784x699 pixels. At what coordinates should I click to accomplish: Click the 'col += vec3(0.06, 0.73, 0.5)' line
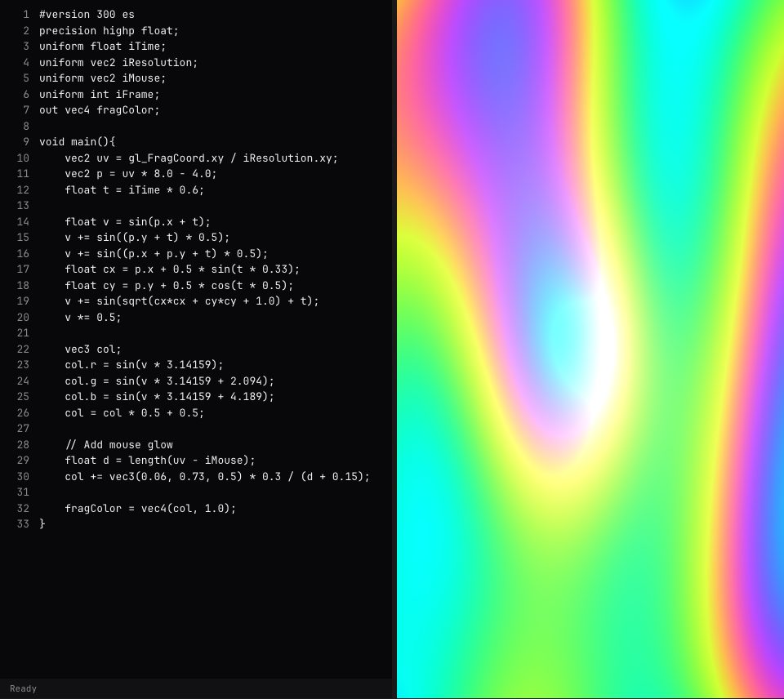[x=217, y=477]
